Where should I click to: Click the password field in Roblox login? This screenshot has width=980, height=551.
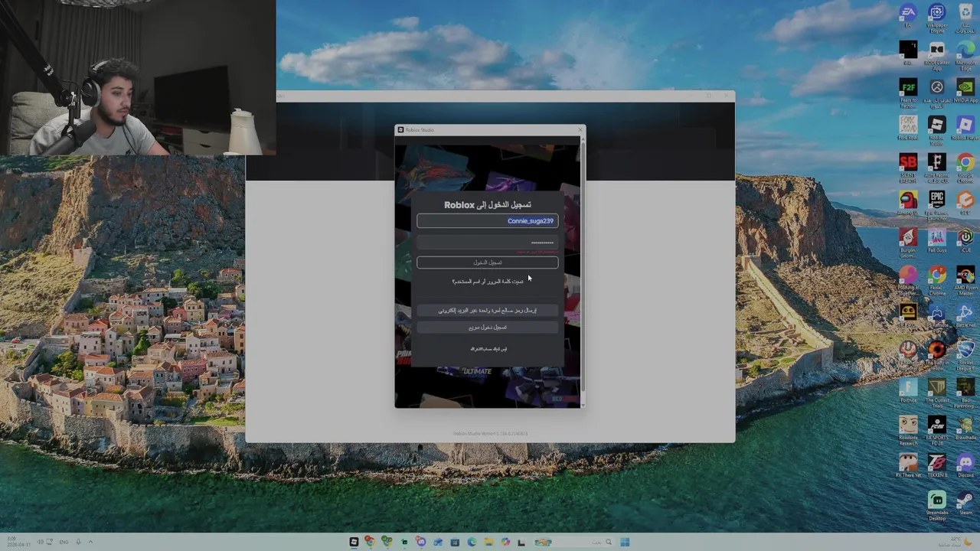488,243
